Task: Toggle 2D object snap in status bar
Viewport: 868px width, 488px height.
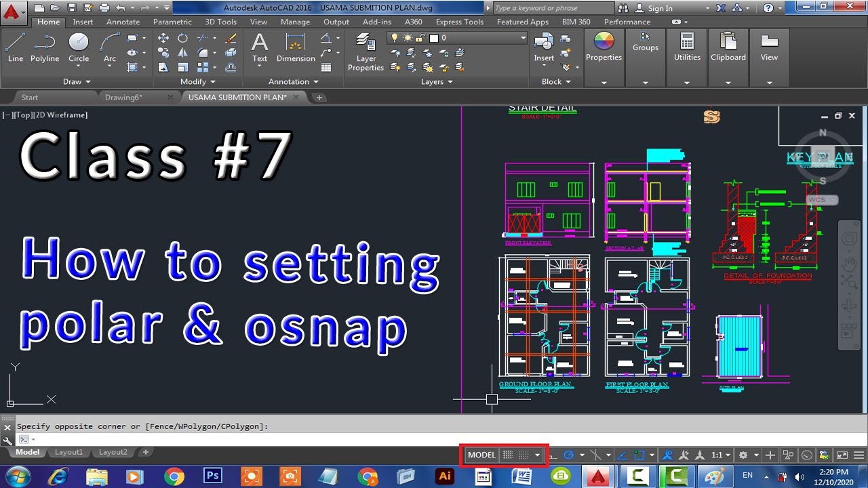Action: pos(639,455)
